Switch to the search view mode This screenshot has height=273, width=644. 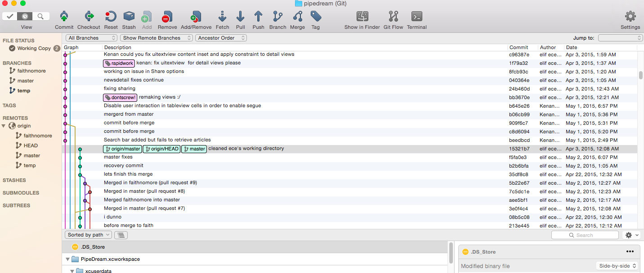[x=40, y=17]
